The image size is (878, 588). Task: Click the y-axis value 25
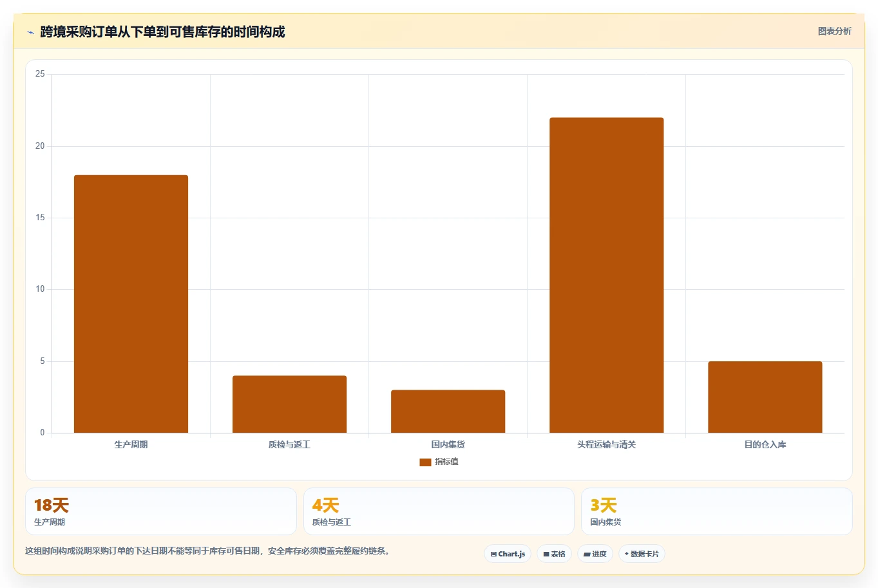click(x=41, y=74)
